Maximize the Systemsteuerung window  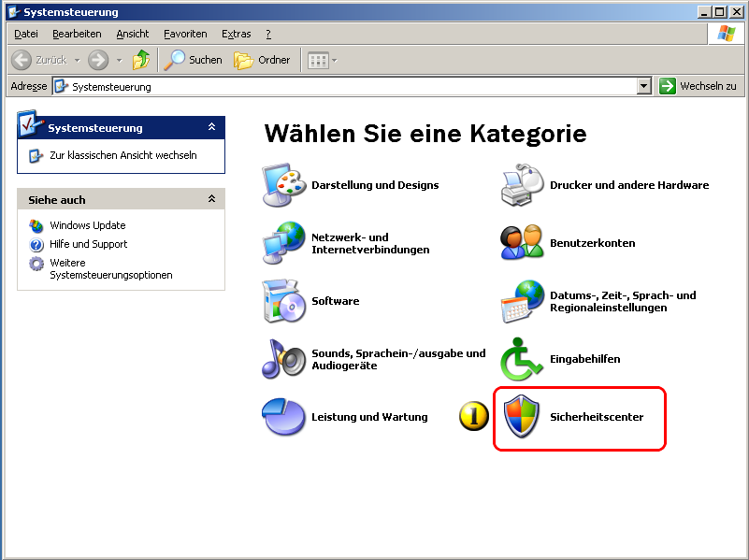point(720,12)
